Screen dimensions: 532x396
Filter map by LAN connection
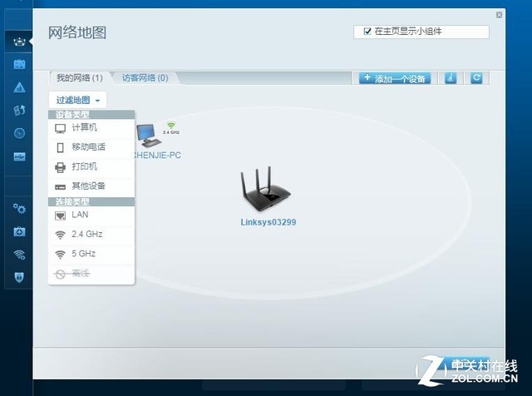click(91, 215)
